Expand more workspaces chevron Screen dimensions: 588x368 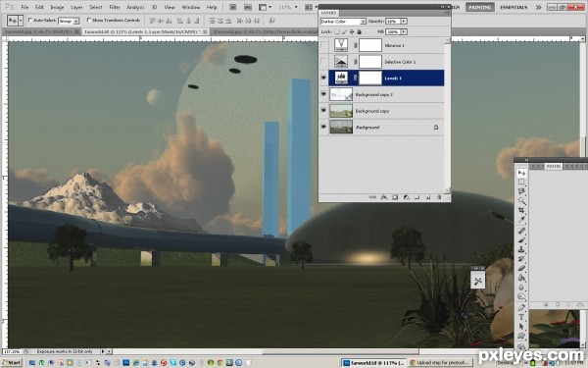(x=538, y=7)
